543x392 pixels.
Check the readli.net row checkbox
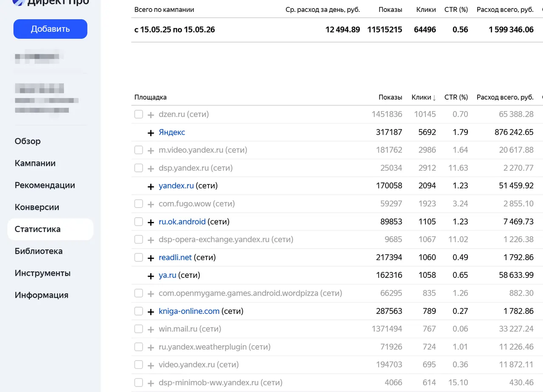(139, 258)
